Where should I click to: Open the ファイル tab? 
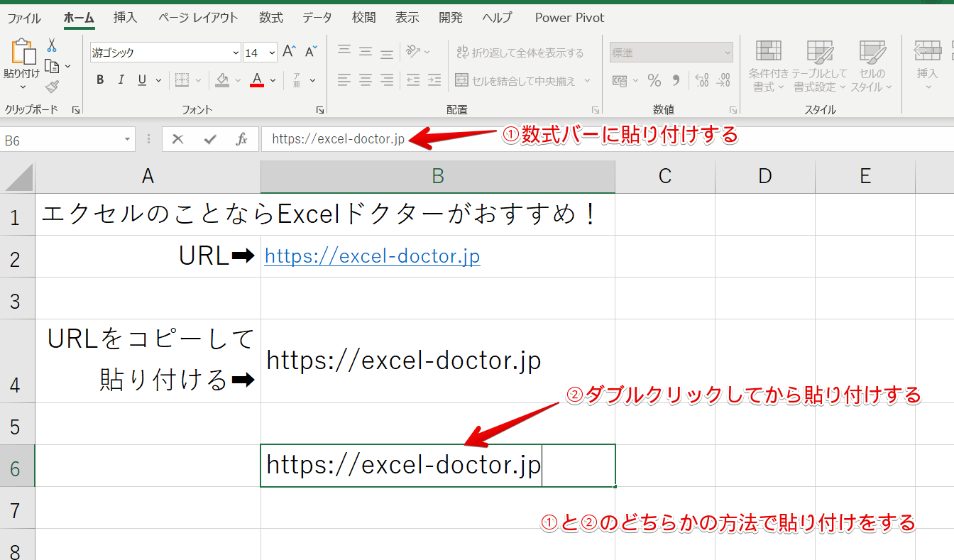pos(24,18)
